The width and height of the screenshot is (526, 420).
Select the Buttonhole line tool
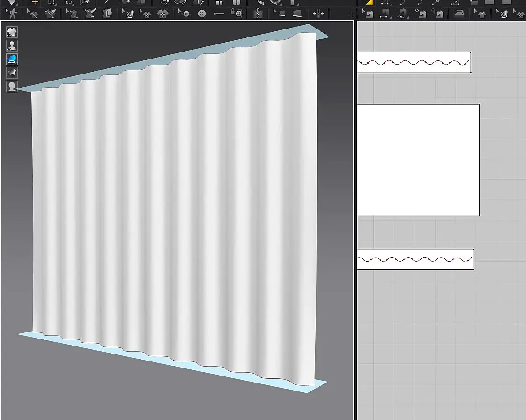219,14
